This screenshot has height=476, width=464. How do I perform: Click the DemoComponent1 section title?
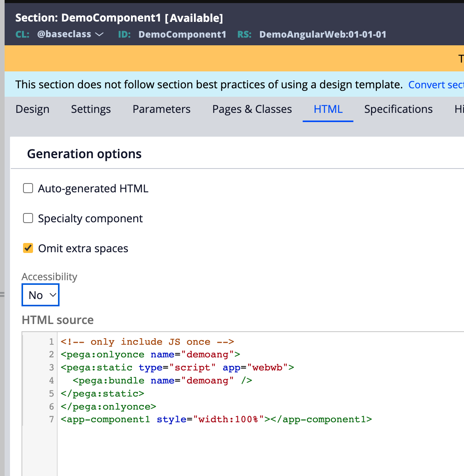119,18
